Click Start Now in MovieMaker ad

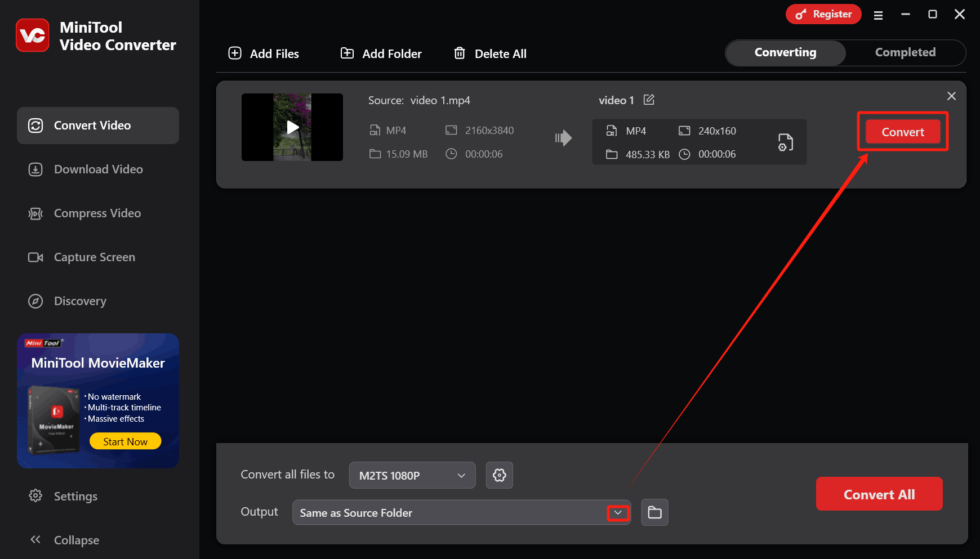tap(126, 441)
